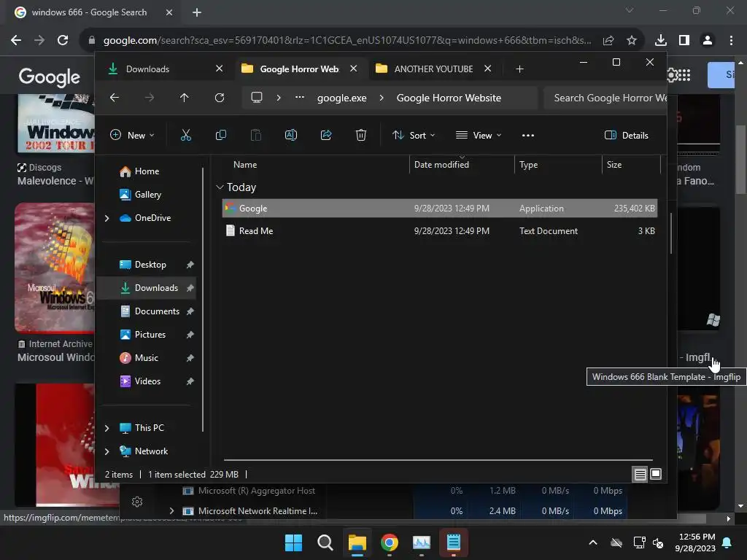Expand the OneDrive tree node
This screenshot has width=747, height=560.
click(x=107, y=218)
